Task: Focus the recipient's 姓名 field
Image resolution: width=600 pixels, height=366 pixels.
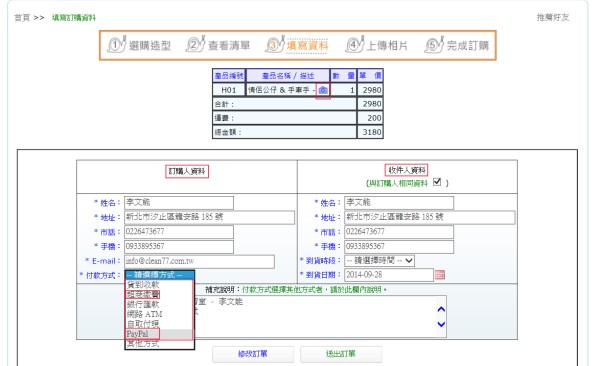Action: pos(399,203)
